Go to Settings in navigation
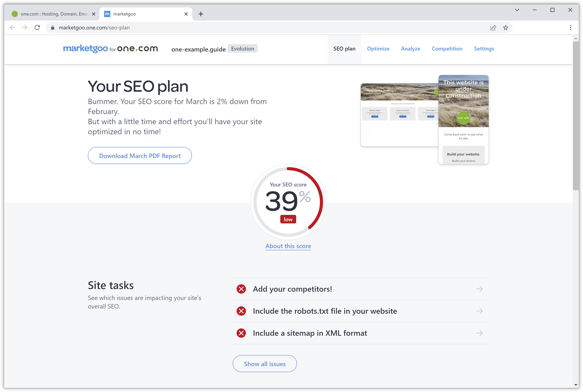 [484, 49]
